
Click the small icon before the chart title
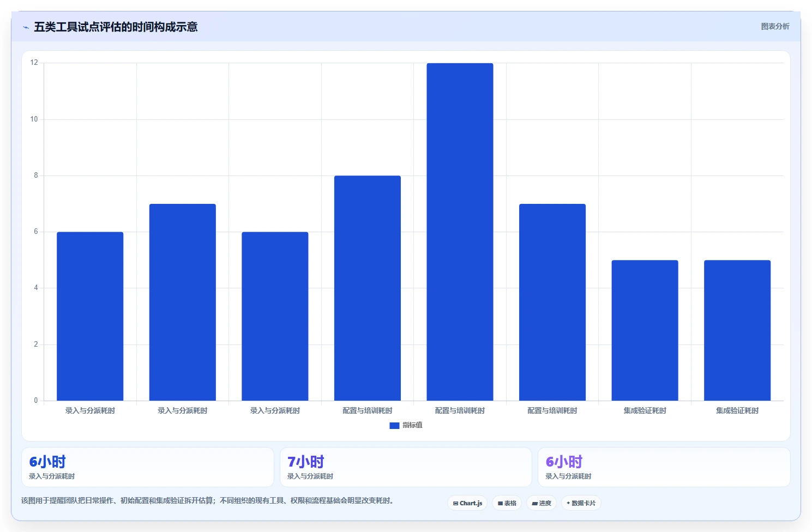tap(26, 27)
